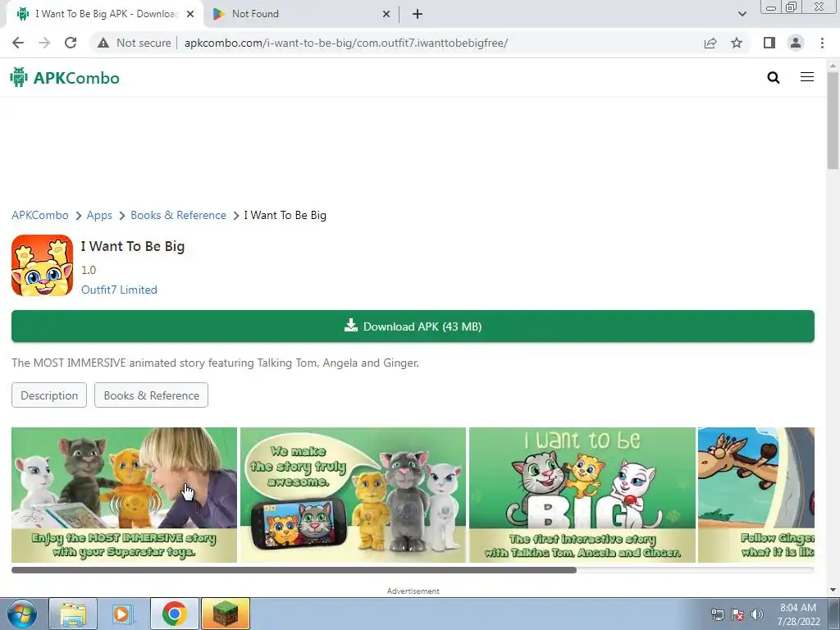840x630 pixels.
Task: Visit the Outfit7 Limited developer link
Action: click(120, 290)
